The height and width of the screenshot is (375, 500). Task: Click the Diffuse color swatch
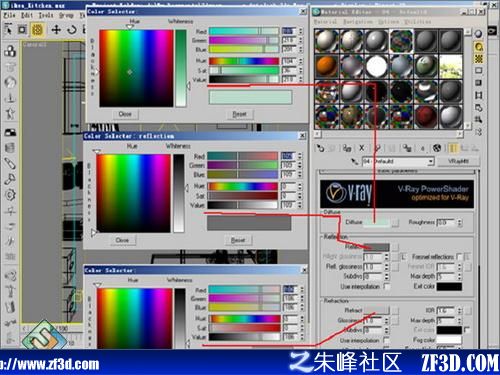coord(376,222)
